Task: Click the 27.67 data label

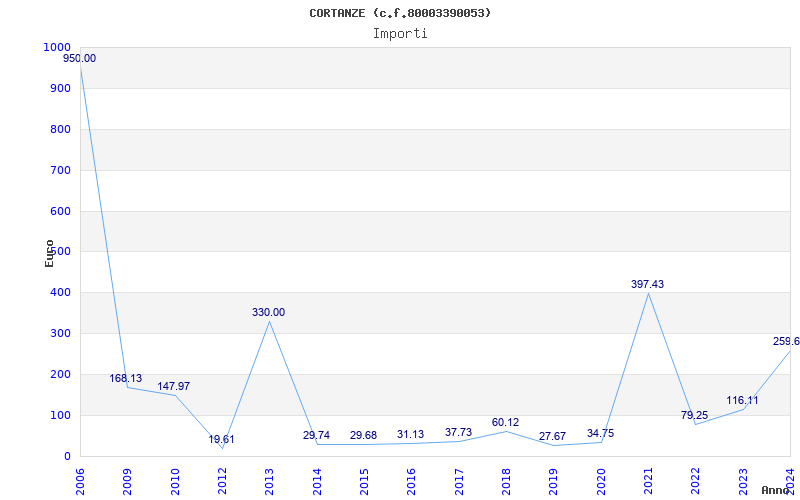Action: pyautogui.click(x=553, y=436)
